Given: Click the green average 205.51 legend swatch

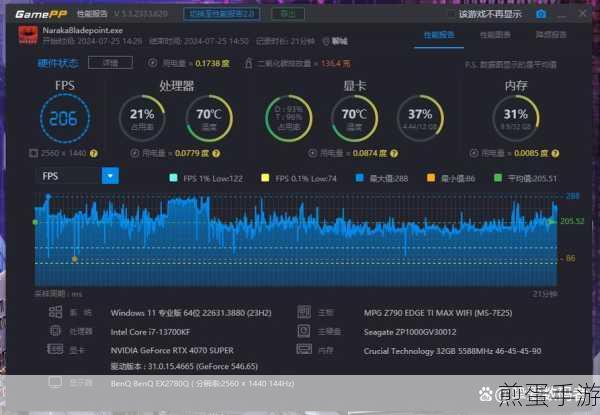Looking at the screenshot, I should pyautogui.click(x=498, y=178).
